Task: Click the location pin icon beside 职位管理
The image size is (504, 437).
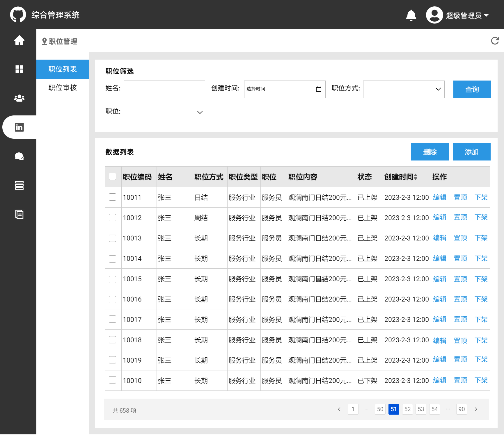Action: [45, 41]
